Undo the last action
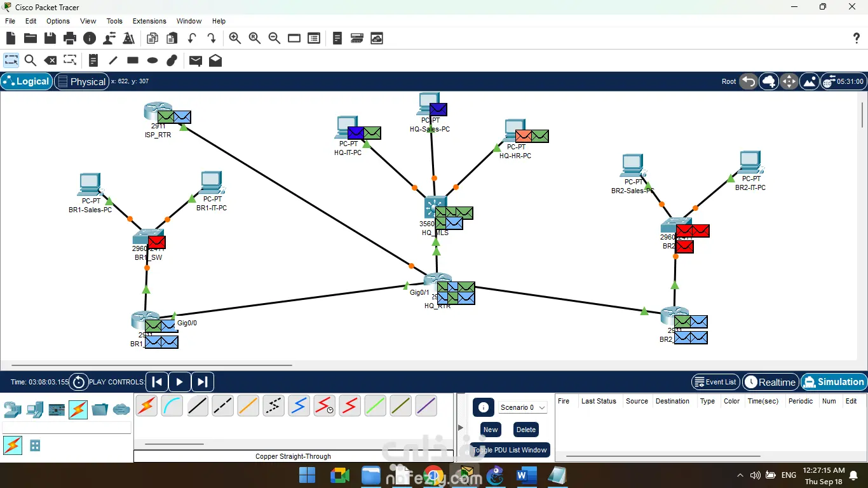The width and height of the screenshot is (868, 488). pos(192,39)
